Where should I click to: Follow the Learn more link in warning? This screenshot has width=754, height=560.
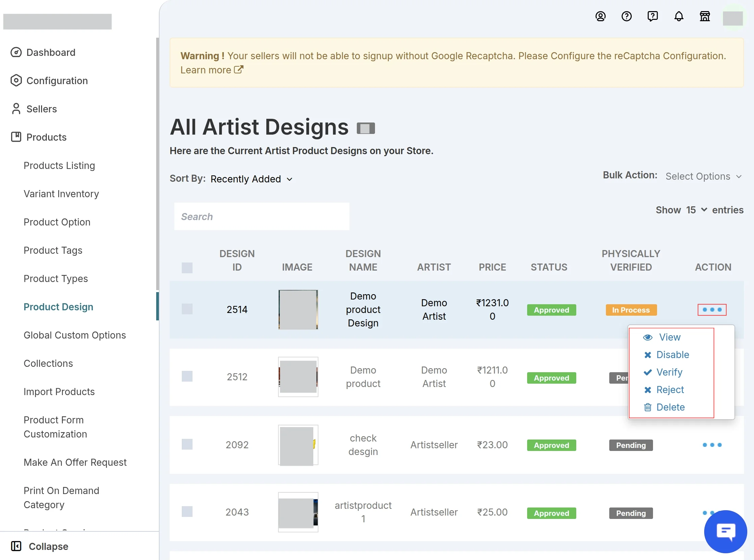click(x=211, y=70)
